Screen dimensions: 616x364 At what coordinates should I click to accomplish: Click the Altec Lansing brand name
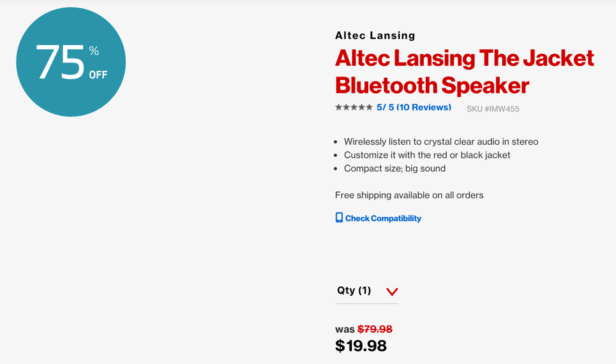[x=375, y=36]
